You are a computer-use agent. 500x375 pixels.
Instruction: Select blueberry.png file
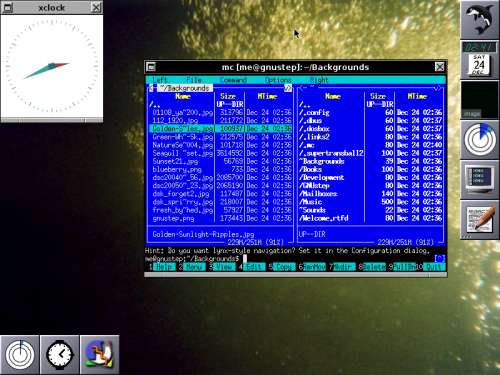tap(220, 169)
